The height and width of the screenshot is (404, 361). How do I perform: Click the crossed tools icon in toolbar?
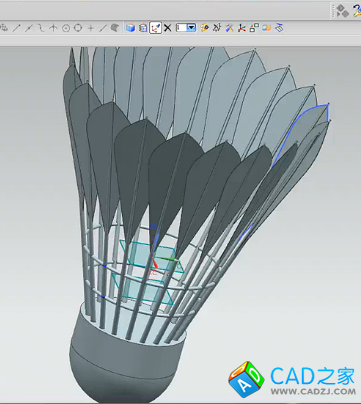click(229, 28)
